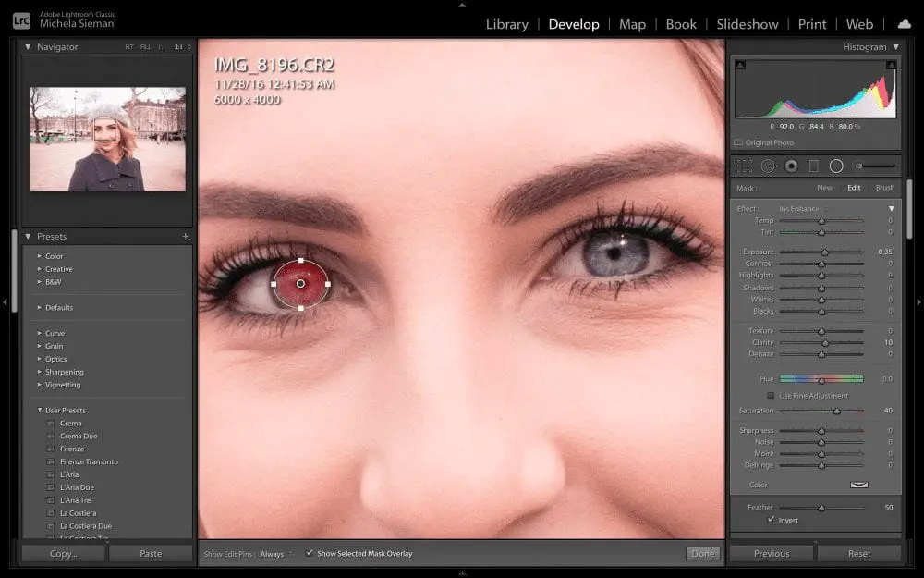Image resolution: width=924 pixels, height=578 pixels.
Task: Adjust the Saturation slider handle
Action: pos(837,411)
